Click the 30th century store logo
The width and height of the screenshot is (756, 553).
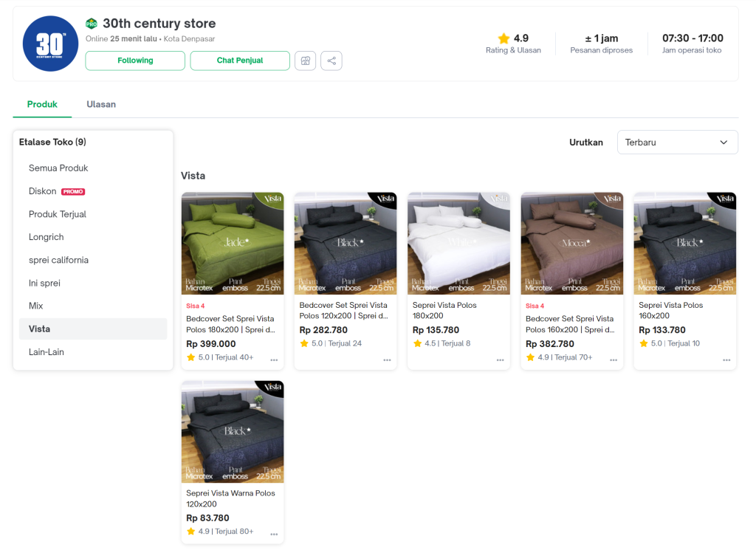click(50, 44)
